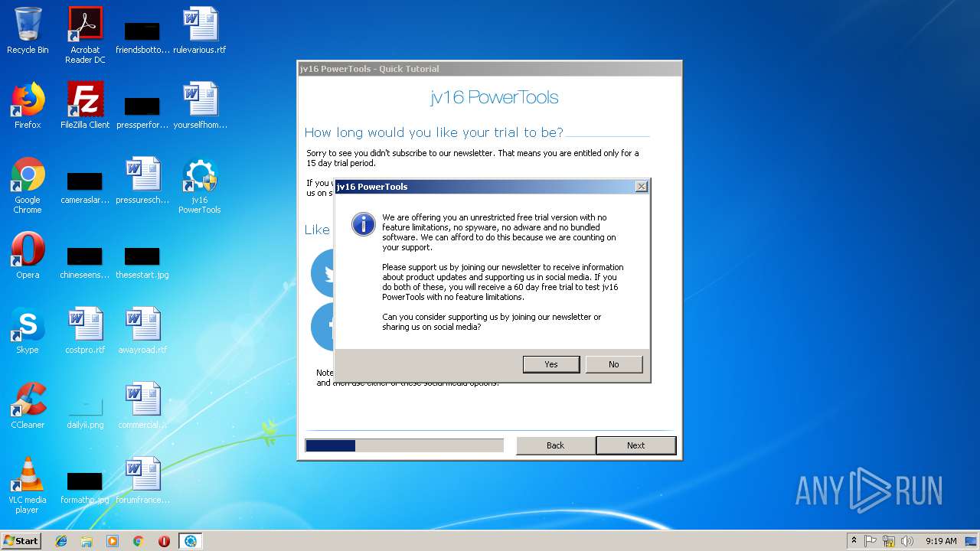Viewport: 980px width, 551px height.
Task: Launch the CCleaner desktop shortcut
Action: coord(28,406)
